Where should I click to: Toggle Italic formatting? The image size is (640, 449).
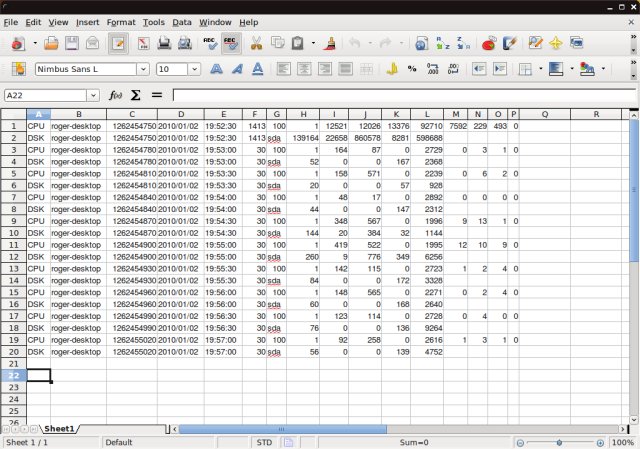(237, 69)
